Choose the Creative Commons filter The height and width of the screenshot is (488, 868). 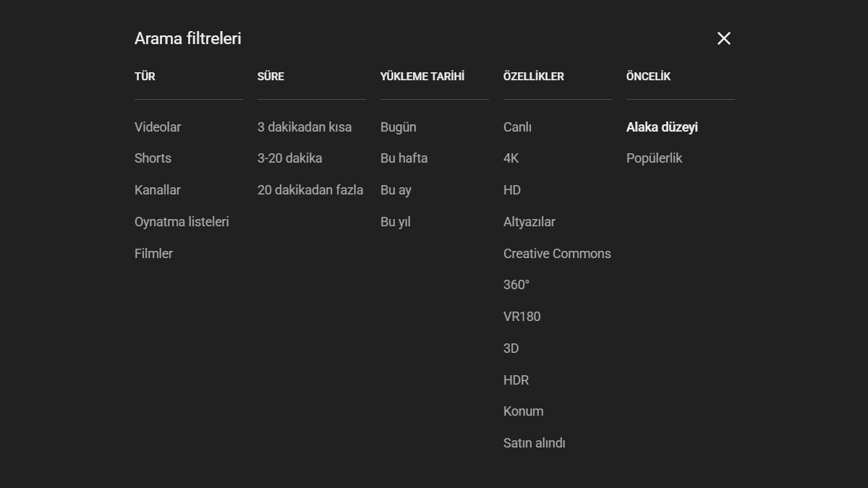[557, 254]
